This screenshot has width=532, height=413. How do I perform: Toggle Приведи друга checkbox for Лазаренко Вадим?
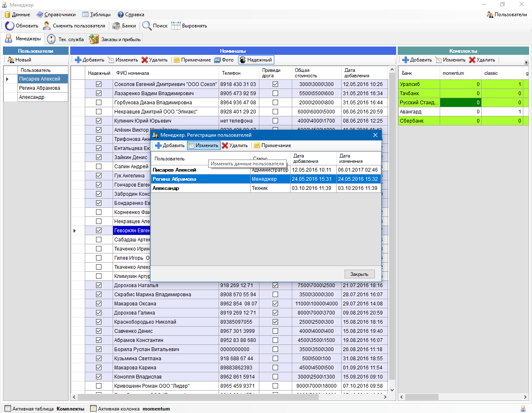point(275,93)
